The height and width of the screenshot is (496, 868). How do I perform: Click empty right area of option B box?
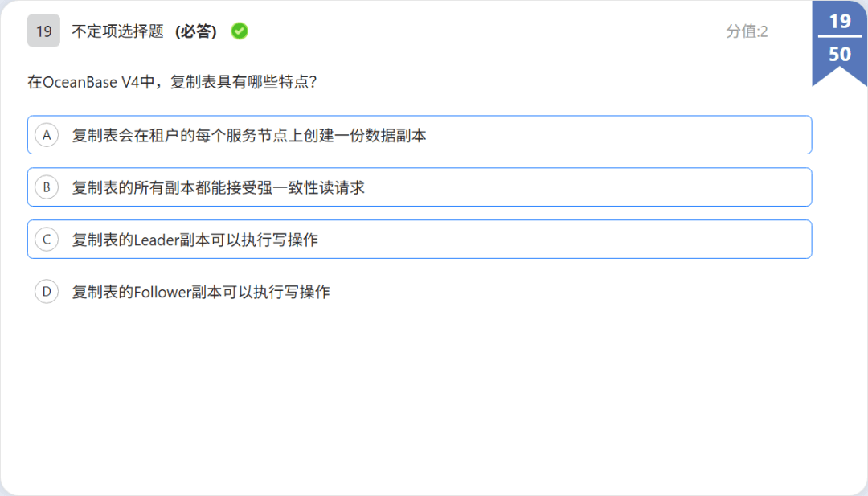tap(587, 187)
